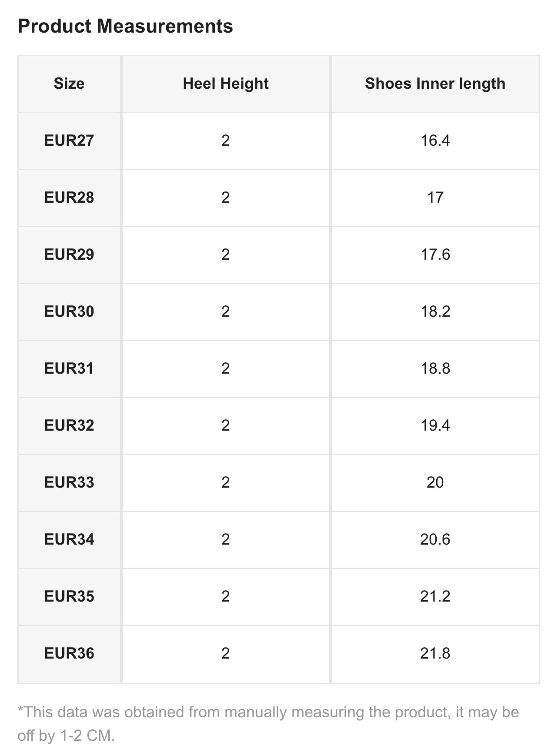Click the 19.4 inner length value
Viewport: 558px width, 756px height.
(435, 425)
